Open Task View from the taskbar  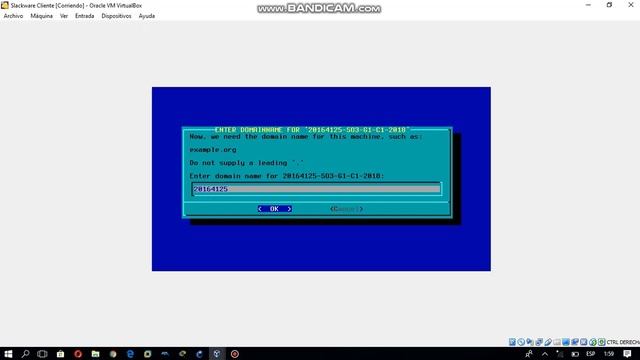[x=42, y=354]
